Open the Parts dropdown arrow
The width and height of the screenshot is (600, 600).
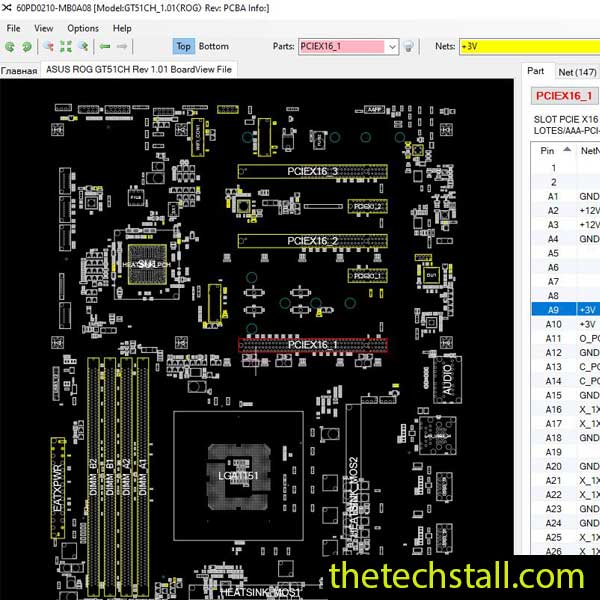(x=392, y=47)
